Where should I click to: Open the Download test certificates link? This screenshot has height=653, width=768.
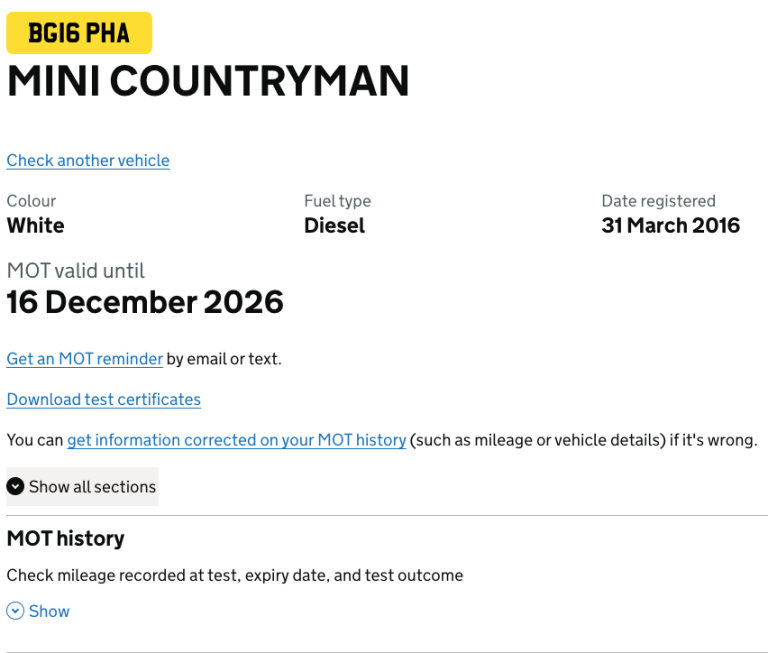104,399
